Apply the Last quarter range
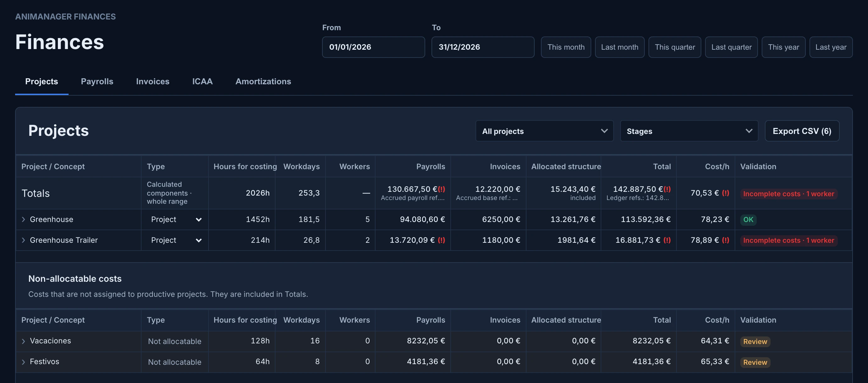The height and width of the screenshot is (383, 868). (731, 47)
